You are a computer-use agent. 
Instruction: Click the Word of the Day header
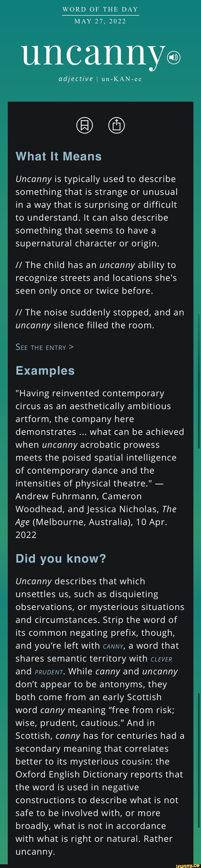point(100,9)
